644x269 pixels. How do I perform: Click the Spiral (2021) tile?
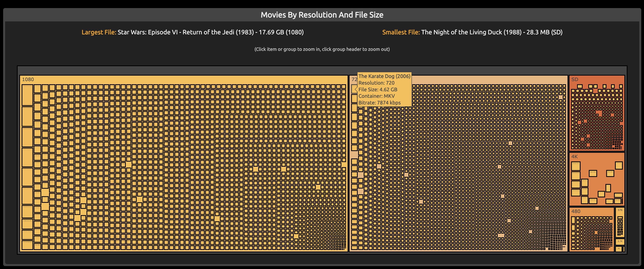click(617, 201)
